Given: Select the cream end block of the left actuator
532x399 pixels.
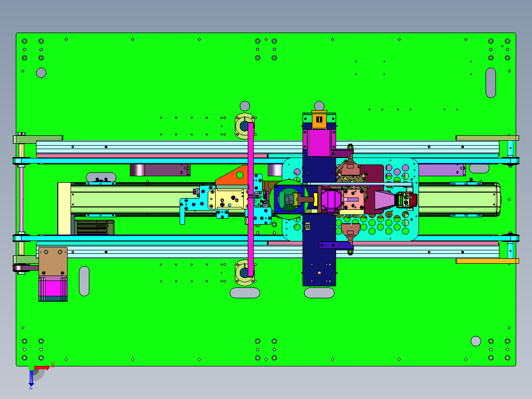Looking at the screenshot, I should (x=64, y=208).
